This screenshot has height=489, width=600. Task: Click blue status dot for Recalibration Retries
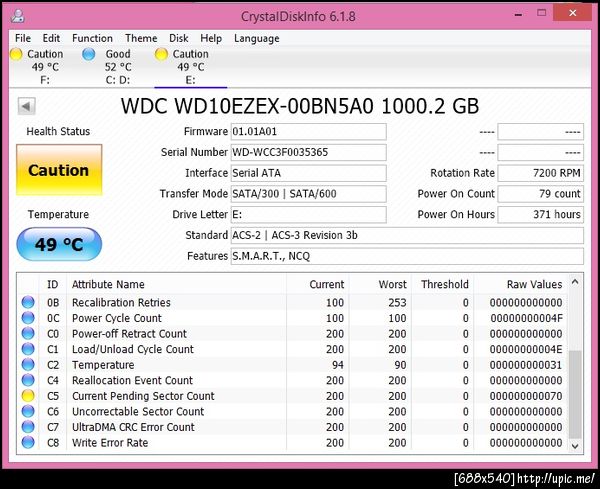coord(28,302)
